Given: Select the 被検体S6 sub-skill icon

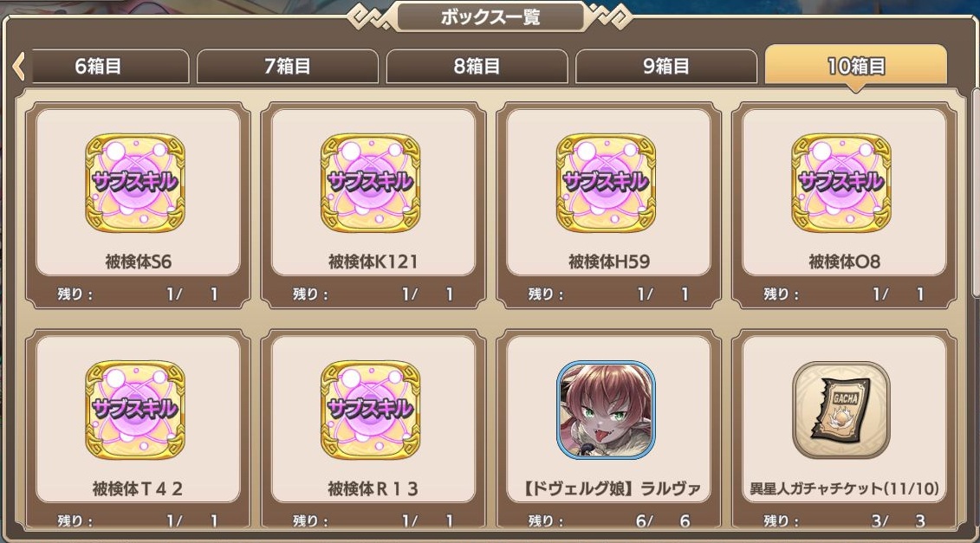Looking at the screenshot, I should (135, 183).
